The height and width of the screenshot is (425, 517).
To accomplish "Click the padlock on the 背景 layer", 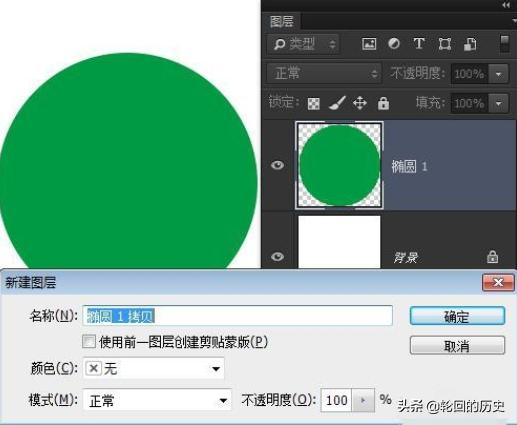I will (x=492, y=257).
